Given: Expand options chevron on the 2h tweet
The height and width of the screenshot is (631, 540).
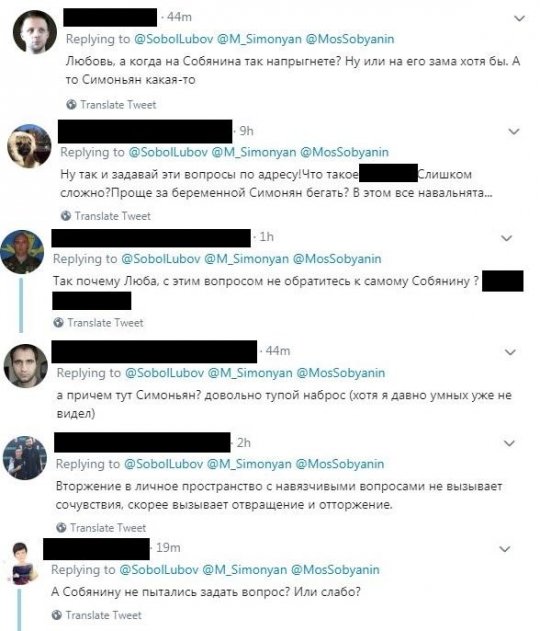Looking at the screenshot, I should pyautogui.click(x=509, y=443).
